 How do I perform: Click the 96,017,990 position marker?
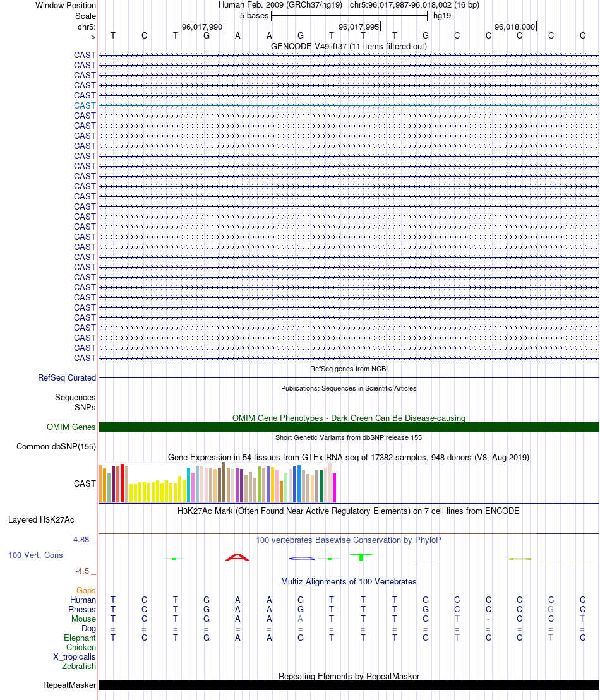(202, 27)
